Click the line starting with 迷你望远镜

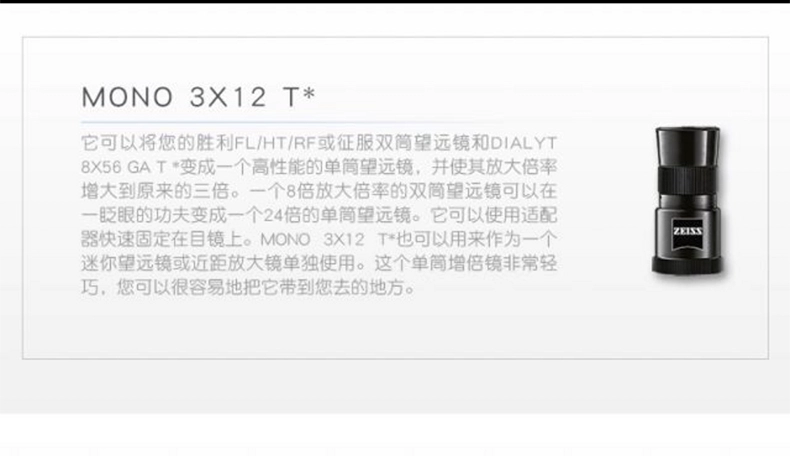[319, 263]
